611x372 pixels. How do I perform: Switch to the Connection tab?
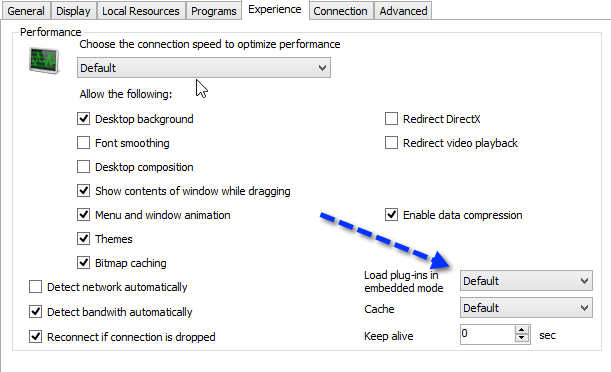(x=340, y=11)
